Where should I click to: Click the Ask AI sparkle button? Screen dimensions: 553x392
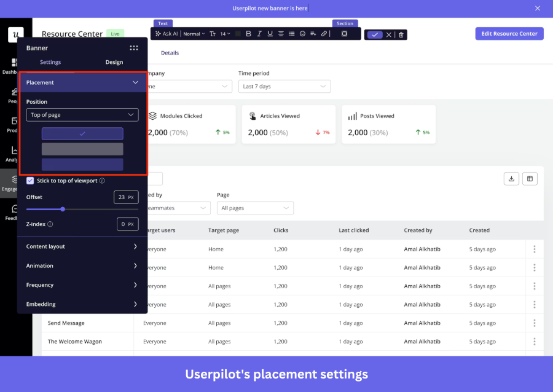(167, 34)
